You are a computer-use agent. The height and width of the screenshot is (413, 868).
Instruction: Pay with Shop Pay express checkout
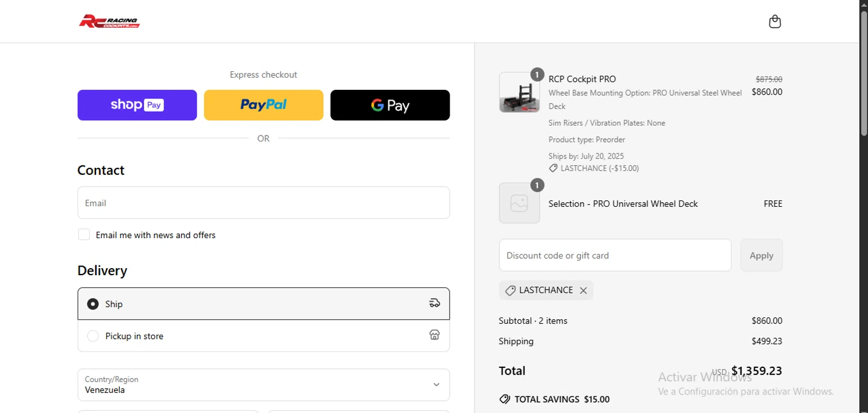point(137,105)
